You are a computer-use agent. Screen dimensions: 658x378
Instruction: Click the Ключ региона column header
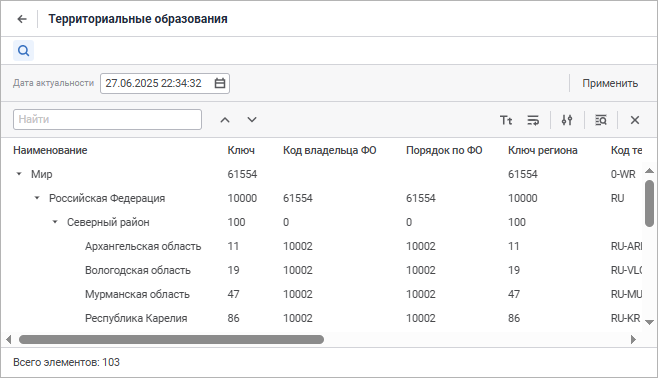click(543, 150)
